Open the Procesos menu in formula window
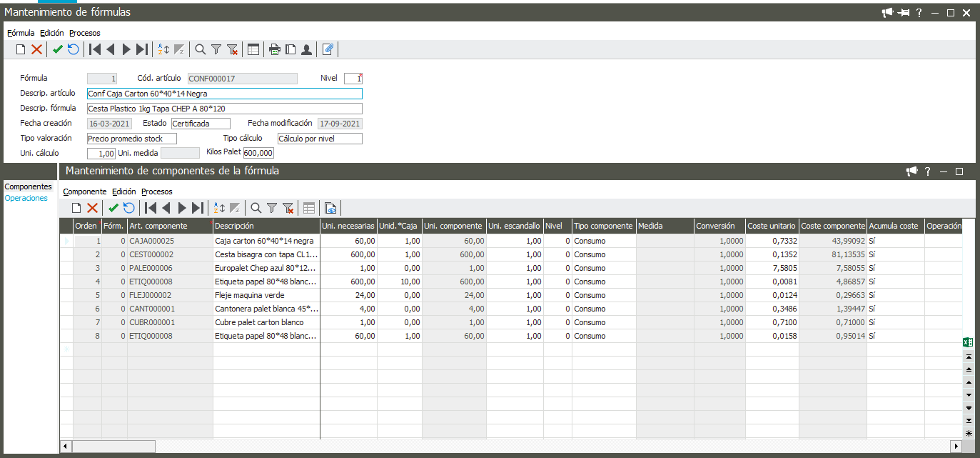This screenshot has height=458, width=980. pyautogui.click(x=85, y=33)
